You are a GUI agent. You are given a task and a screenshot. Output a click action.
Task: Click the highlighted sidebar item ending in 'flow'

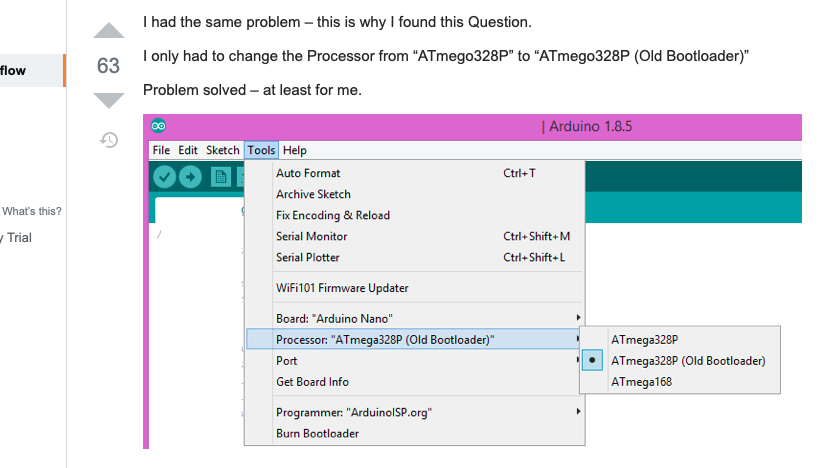coord(32,70)
